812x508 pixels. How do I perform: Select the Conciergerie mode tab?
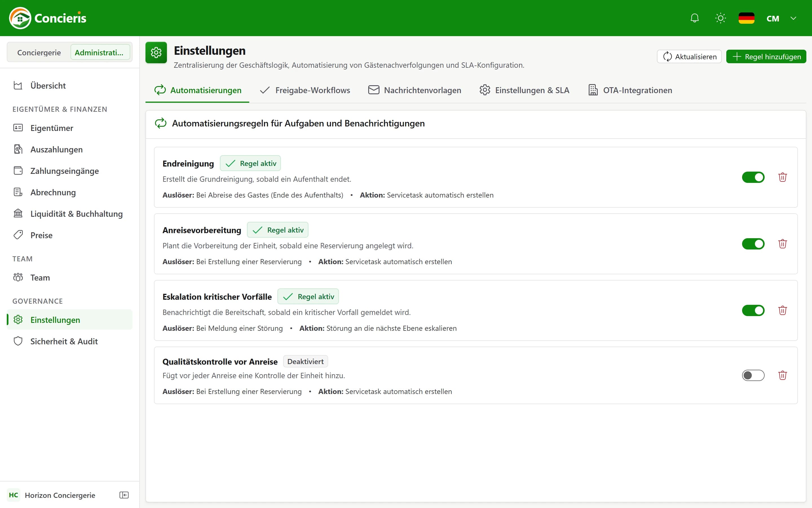tap(39, 52)
